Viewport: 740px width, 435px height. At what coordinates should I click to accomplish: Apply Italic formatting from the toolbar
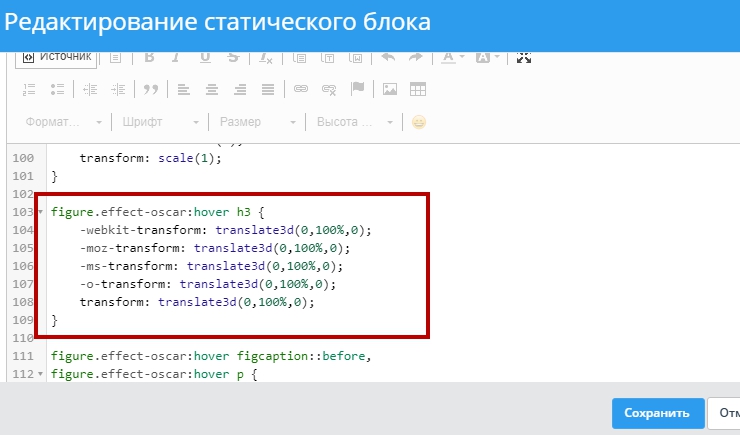click(177, 57)
